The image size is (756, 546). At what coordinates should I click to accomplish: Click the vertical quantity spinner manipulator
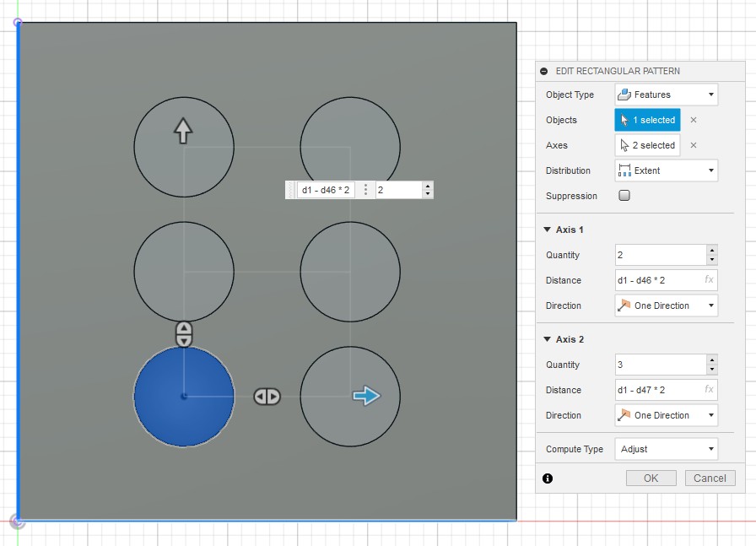(184, 334)
